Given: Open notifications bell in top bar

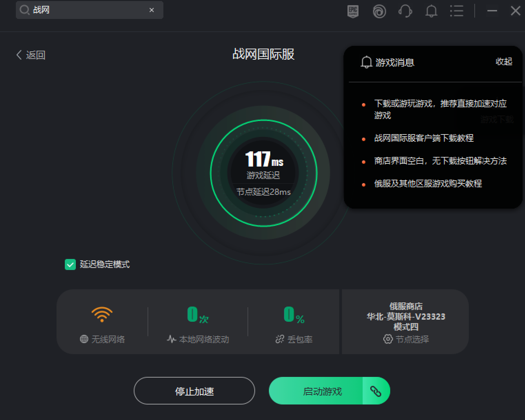Looking at the screenshot, I should tap(431, 11).
